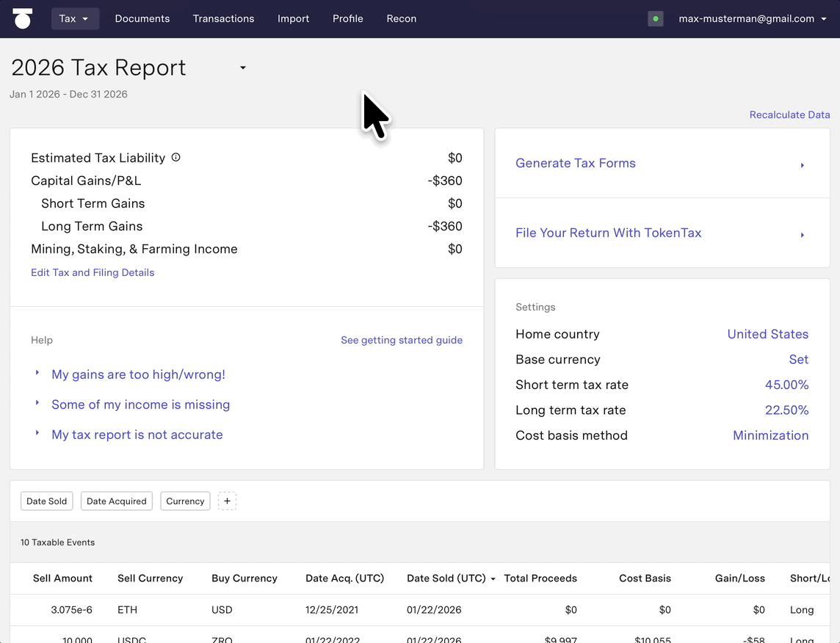Screen dimensions: 840x643
Task: Go to Documents in the navbar
Action: click(142, 19)
